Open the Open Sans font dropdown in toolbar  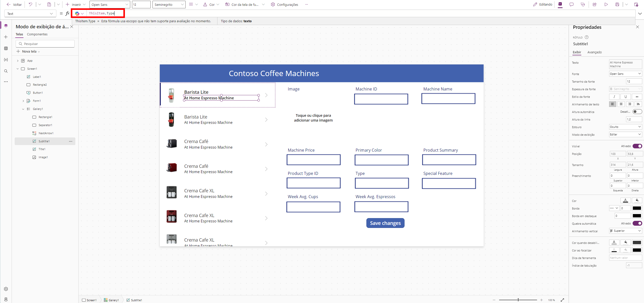point(110,5)
